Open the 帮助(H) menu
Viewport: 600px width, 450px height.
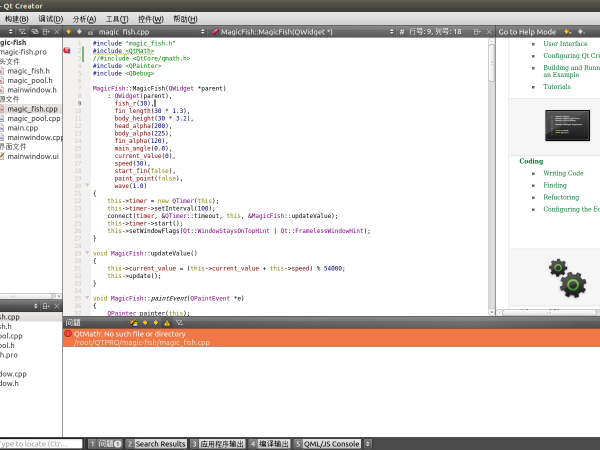coord(184,19)
